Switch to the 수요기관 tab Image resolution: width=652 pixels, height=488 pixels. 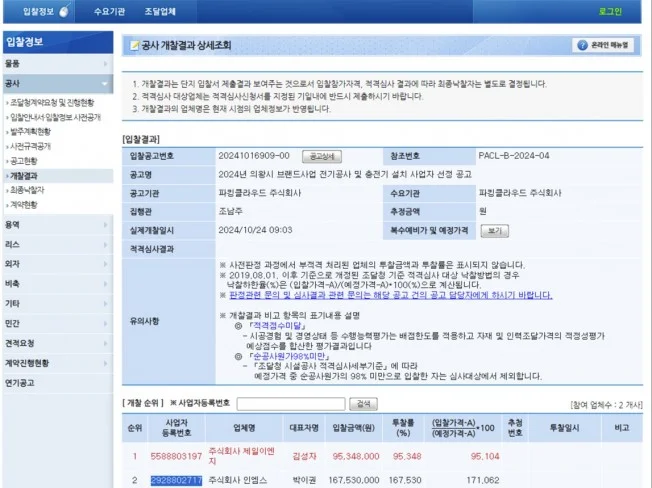(x=109, y=12)
